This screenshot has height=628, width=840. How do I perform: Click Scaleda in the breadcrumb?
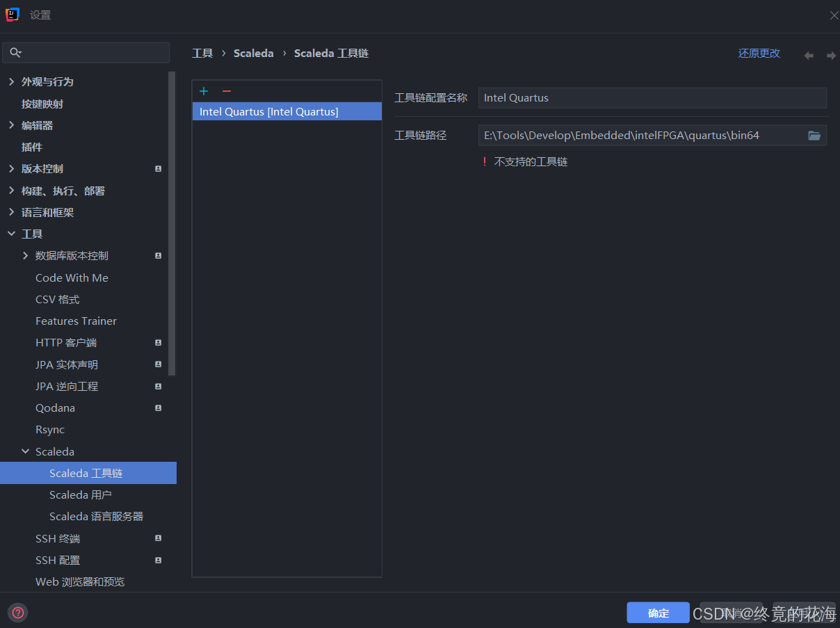(254, 54)
